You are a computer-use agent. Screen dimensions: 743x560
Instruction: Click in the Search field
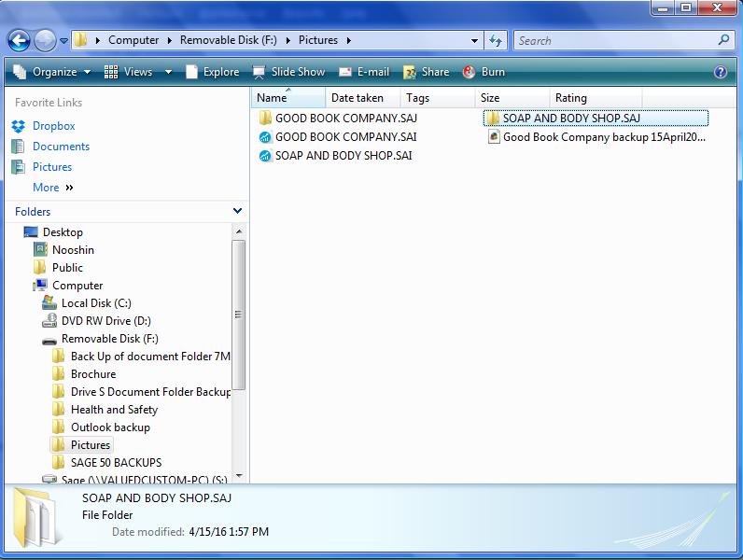click(x=614, y=41)
